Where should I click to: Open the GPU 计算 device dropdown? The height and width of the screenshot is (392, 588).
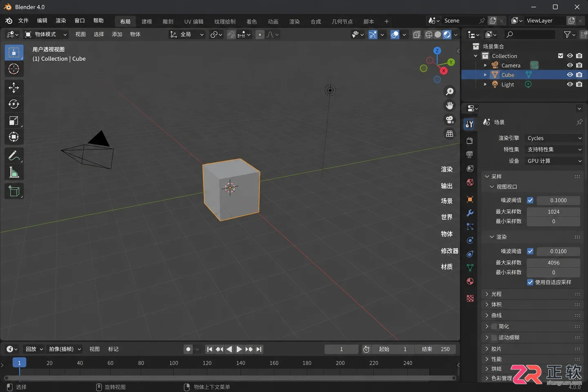point(554,161)
